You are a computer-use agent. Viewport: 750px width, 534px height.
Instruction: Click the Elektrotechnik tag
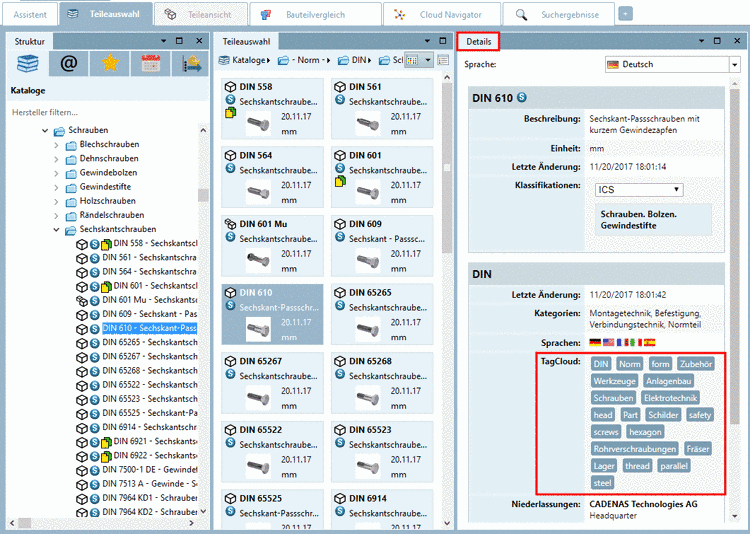(670, 398)
